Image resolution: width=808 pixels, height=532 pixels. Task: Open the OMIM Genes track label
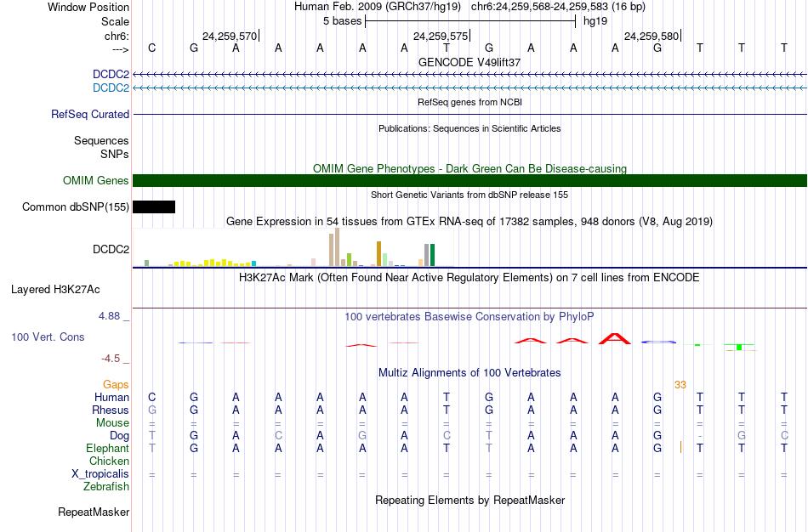tap(95, 180)
